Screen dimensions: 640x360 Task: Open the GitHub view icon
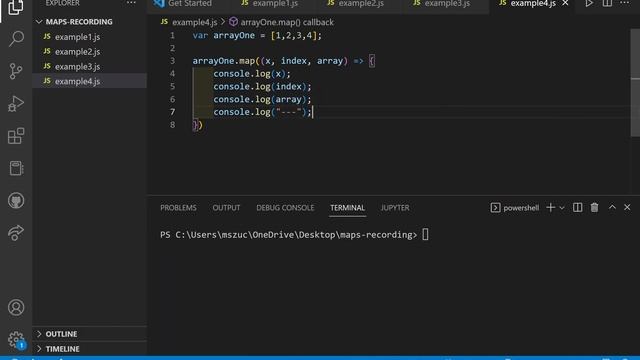(16, 200)
